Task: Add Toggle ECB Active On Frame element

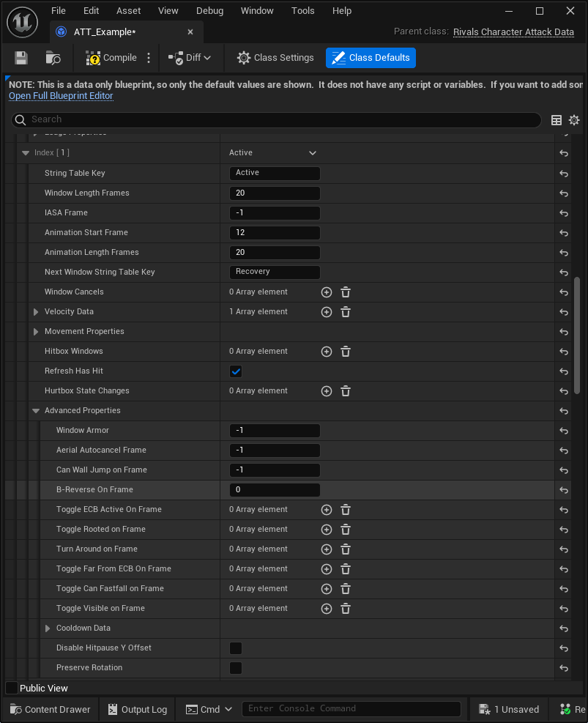Action: pos(327,510)
